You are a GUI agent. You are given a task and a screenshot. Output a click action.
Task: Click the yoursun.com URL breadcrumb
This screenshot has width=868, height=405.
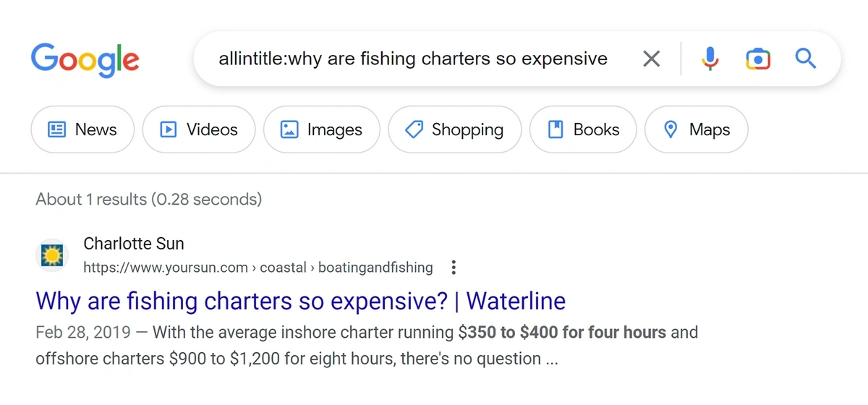click(258, 268)
